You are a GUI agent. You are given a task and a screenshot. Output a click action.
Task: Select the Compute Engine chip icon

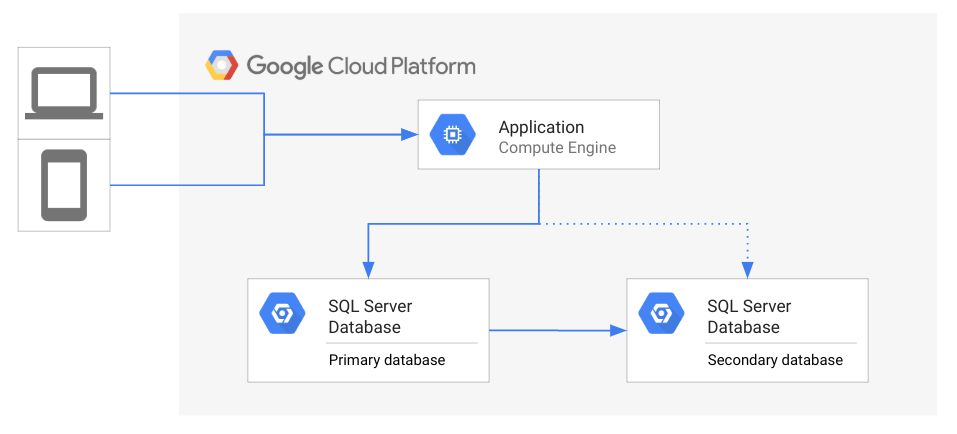pos(452,135)
